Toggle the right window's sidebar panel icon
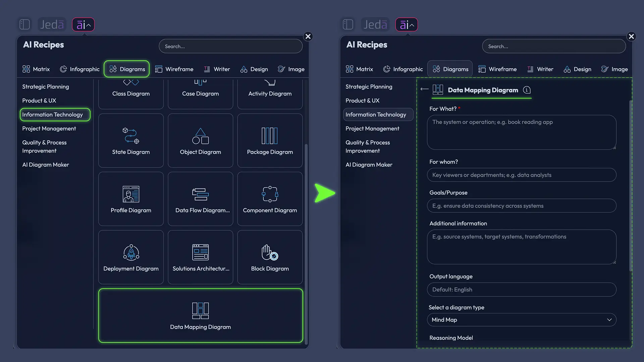The height and width of the screenshot is (362, 644). 348,24
